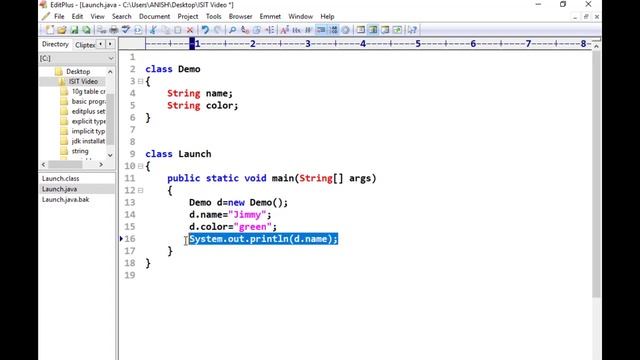This screenshot has width=640, height=360.
Task: Click the context Help arrow icon
Action: click(412, 30)
